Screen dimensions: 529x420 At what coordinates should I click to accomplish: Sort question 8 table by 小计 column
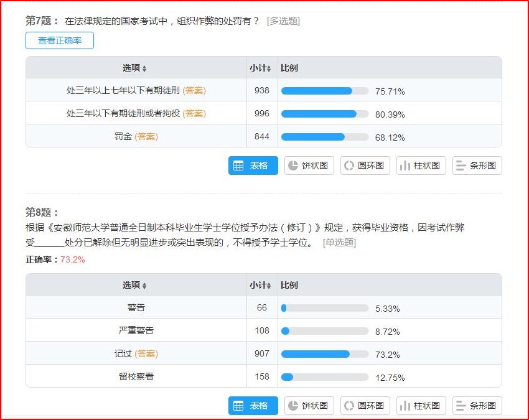tap(260, 285)
